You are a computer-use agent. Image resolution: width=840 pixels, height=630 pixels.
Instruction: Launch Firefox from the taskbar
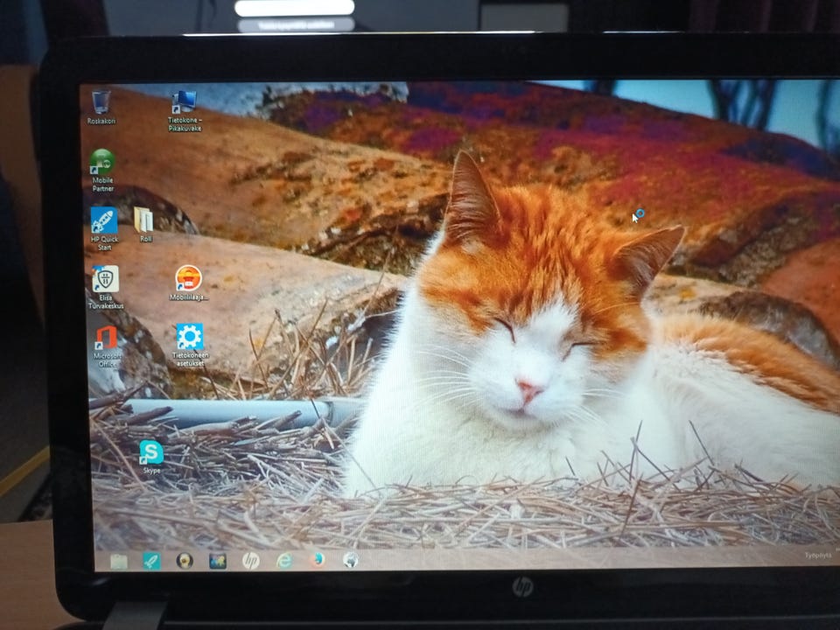point(317,560)
